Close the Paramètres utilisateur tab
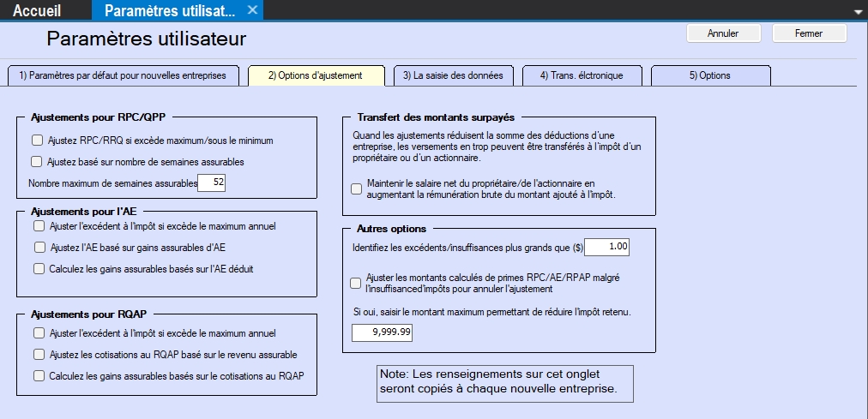This screenshot has height=419, width=868. [252, 10]
